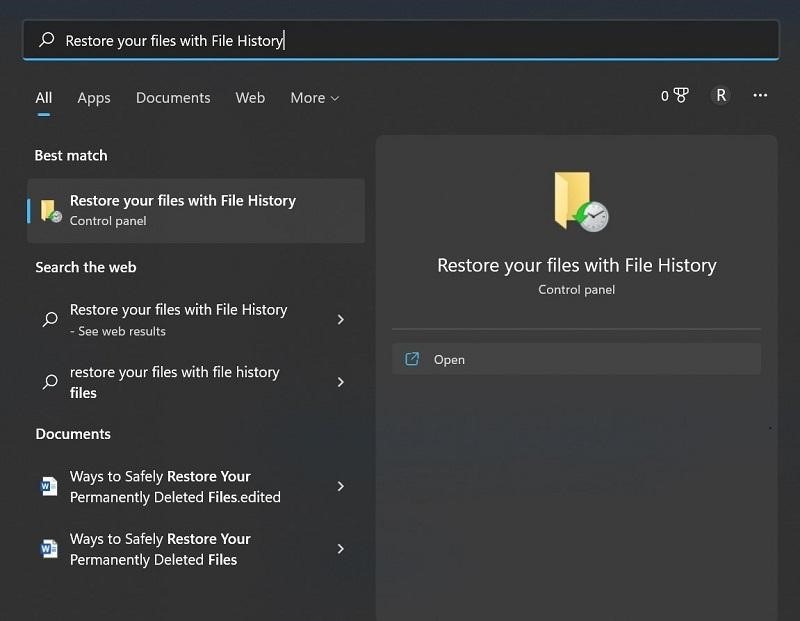Click the launch icon next to Open
The height and width of the screenshot is (621, 800).
[x=412, y=359]
